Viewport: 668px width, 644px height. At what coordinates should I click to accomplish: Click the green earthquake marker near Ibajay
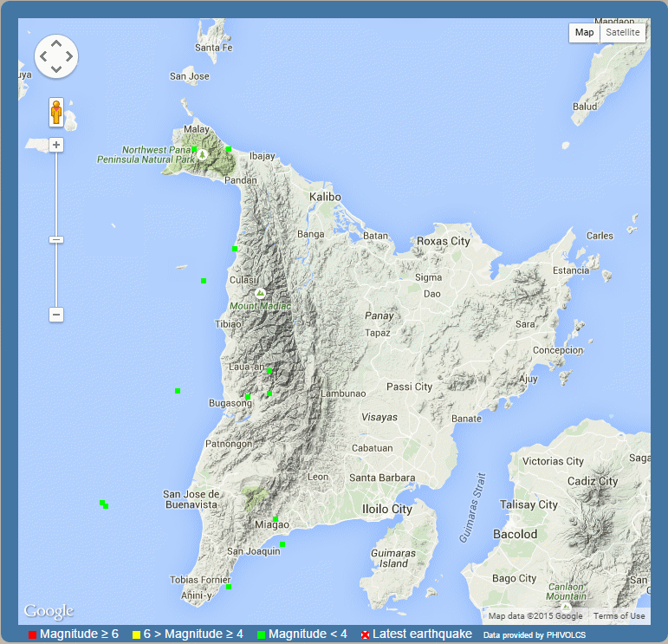tap(229, 149)
